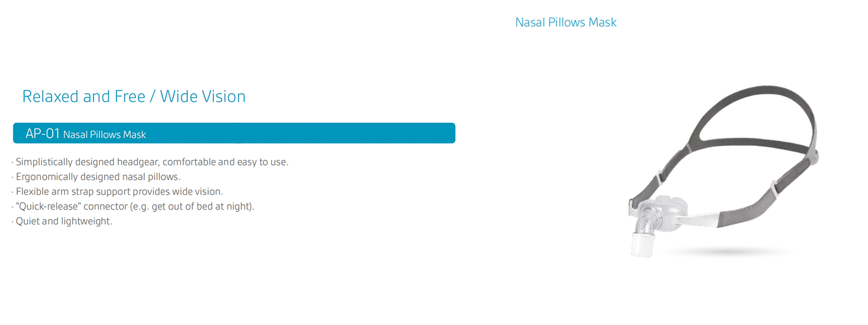The image size is (868, 325).
Task: Click the nasal pillows mask product image
Action: point(723,172)
